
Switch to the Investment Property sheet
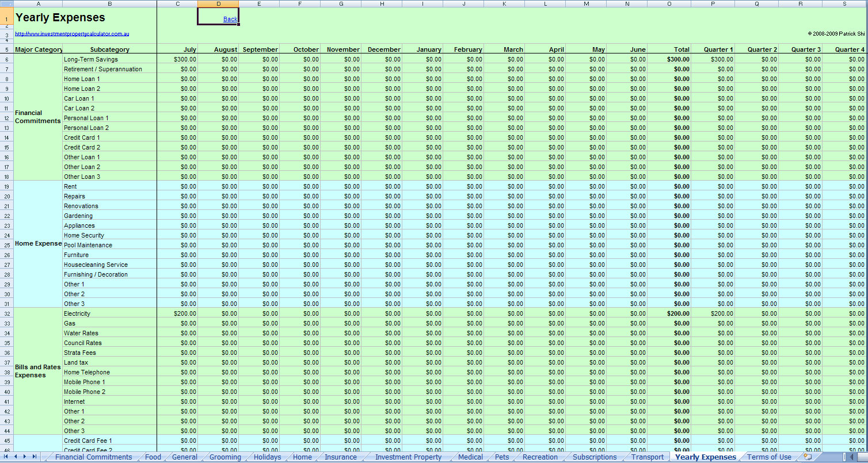click(x=407, y=457)
